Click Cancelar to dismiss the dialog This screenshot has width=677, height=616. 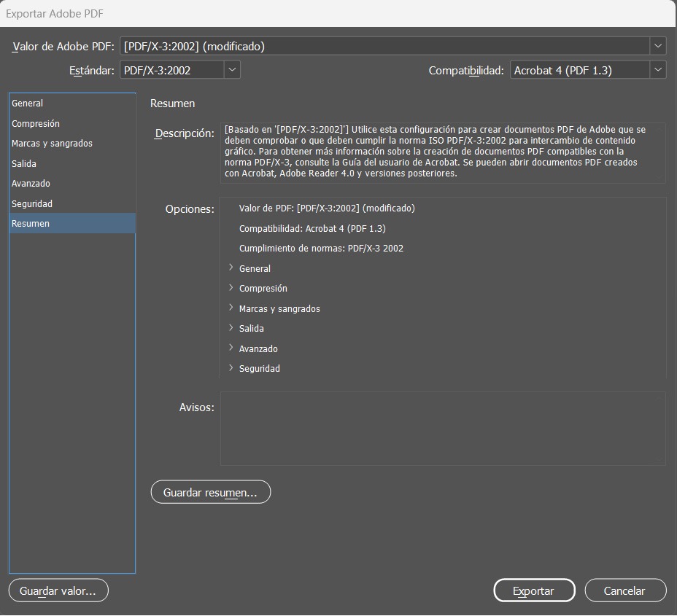tap(624, 591)
